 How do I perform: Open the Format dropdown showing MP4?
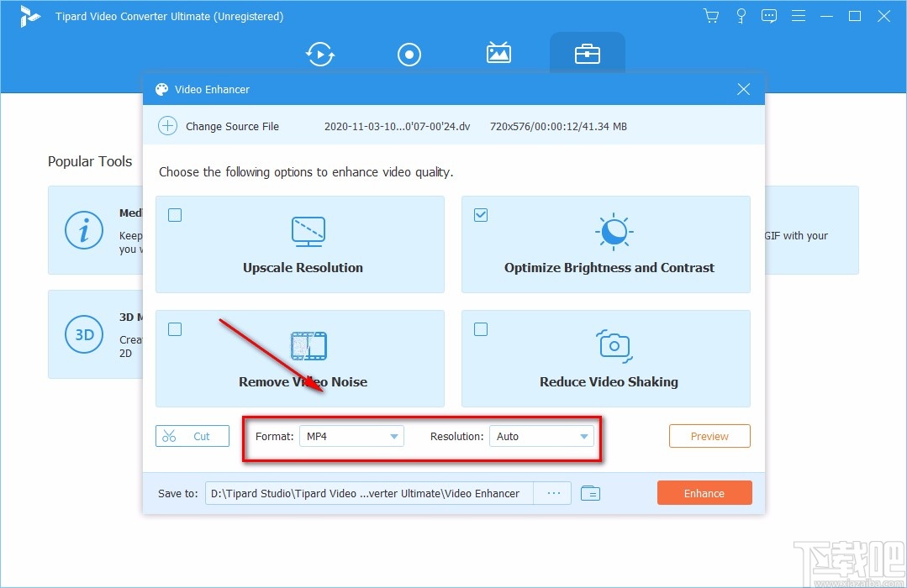[351, 436]
